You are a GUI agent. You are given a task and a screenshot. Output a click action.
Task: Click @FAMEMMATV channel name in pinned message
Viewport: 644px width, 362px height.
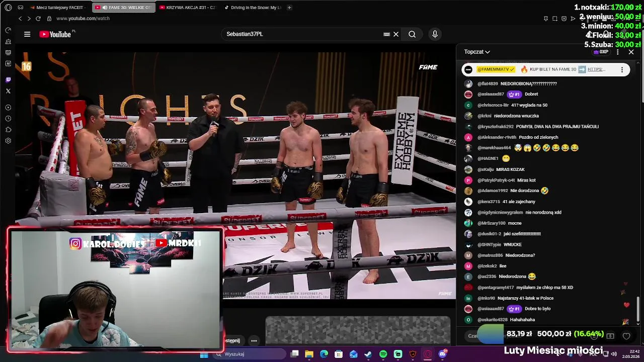click(x=496, y=69)
